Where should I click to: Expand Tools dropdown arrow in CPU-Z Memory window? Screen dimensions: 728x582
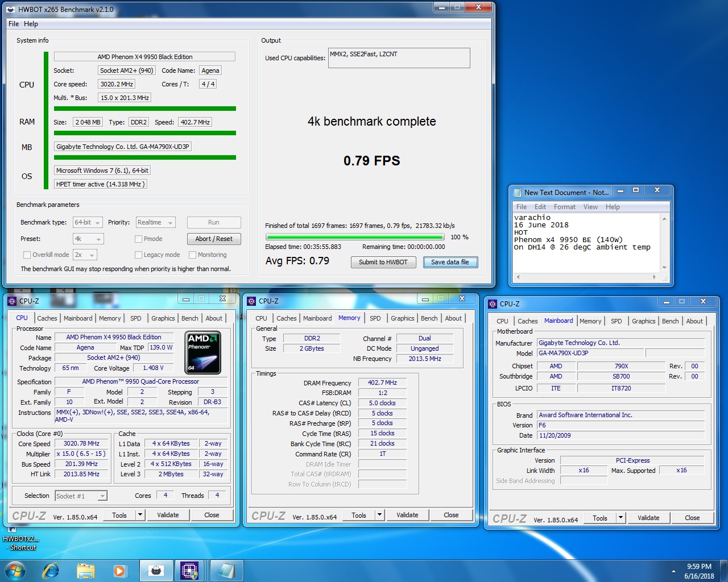[379, 515]
